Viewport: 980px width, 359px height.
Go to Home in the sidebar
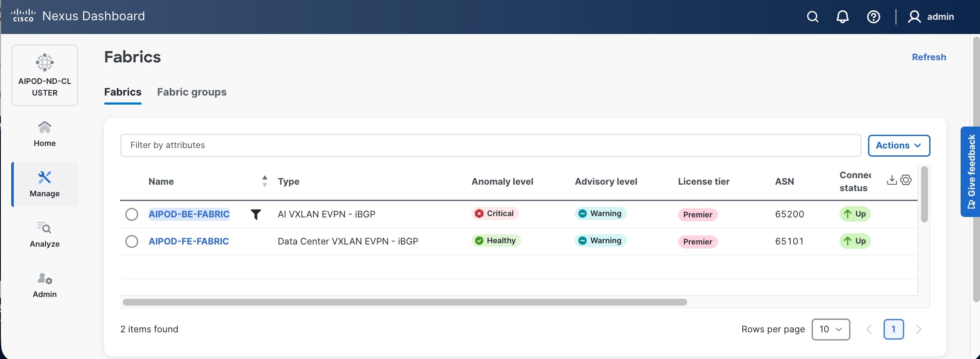click(45, 134)
